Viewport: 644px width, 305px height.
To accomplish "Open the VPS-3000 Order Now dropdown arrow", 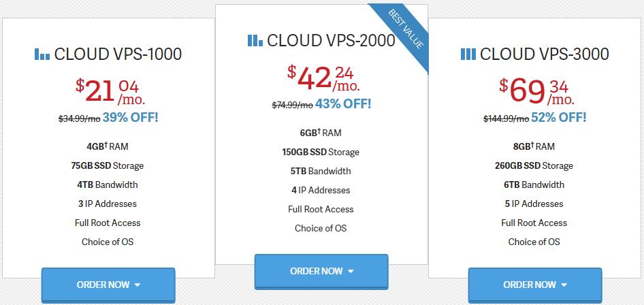I will pos(564,285).
